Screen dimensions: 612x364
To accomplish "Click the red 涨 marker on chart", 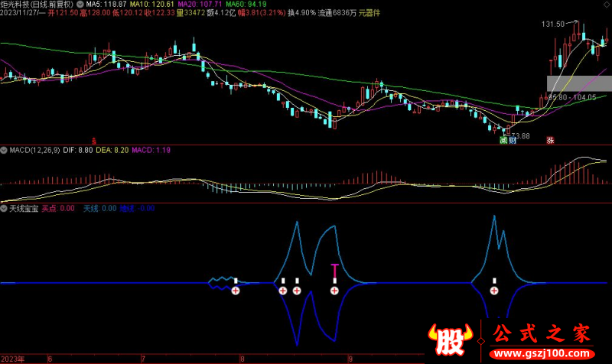I will (549, 141).
